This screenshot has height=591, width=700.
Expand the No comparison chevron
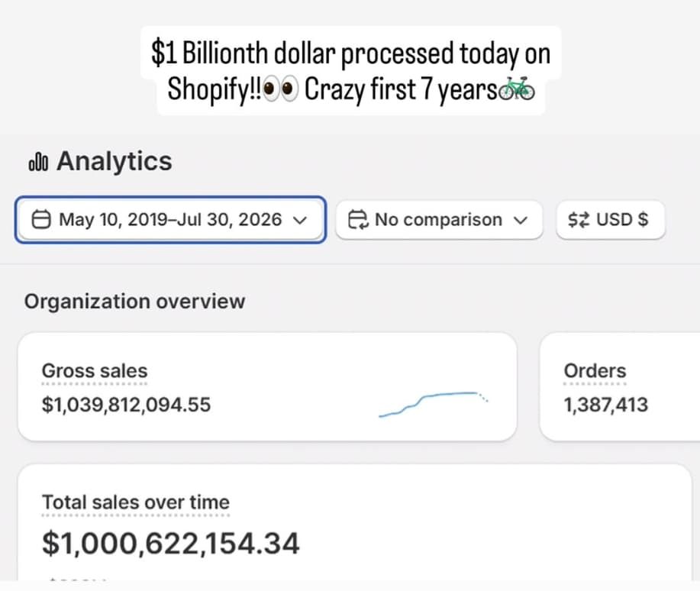pyautogui.click(x=521, y=220)
